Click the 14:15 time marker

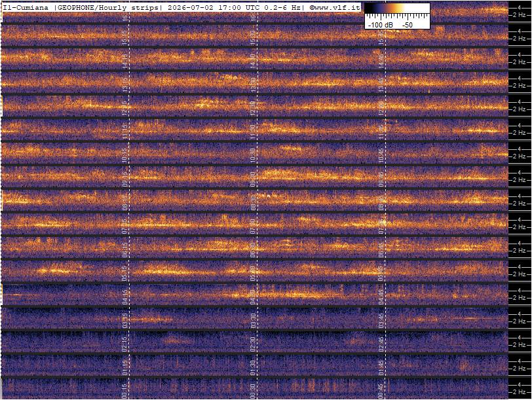124,61
